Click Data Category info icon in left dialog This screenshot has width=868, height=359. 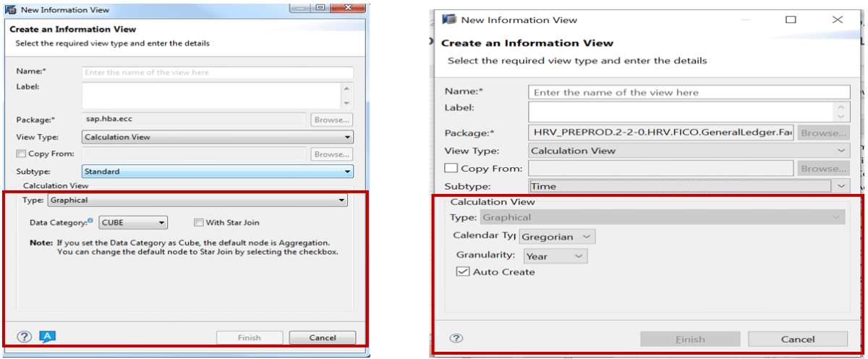90,221
